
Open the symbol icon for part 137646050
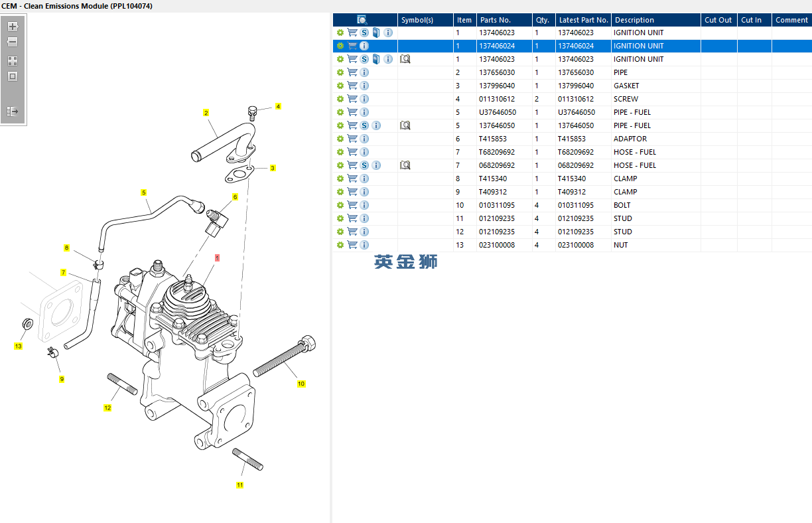click(x=405, y=125)
